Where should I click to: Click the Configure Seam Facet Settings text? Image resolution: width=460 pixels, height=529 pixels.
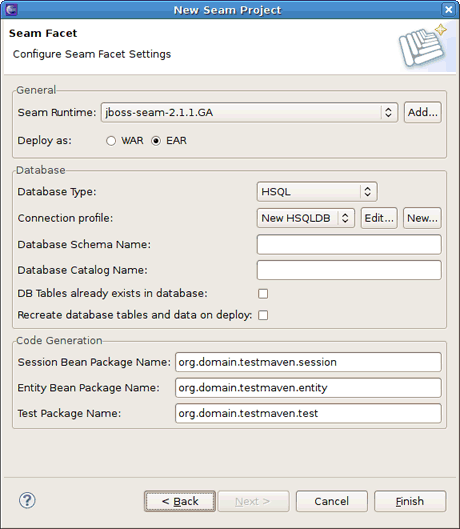92,54
